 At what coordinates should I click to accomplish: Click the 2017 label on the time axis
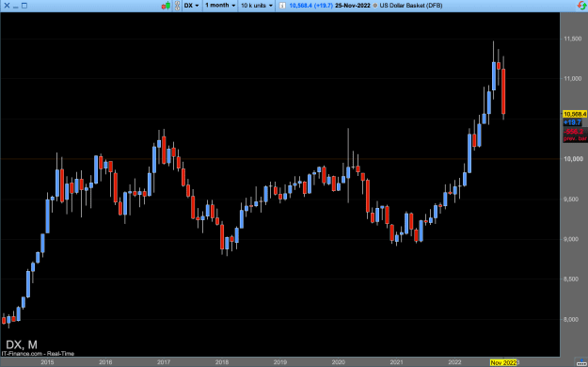pyautogui.click(x=164, y=362)
